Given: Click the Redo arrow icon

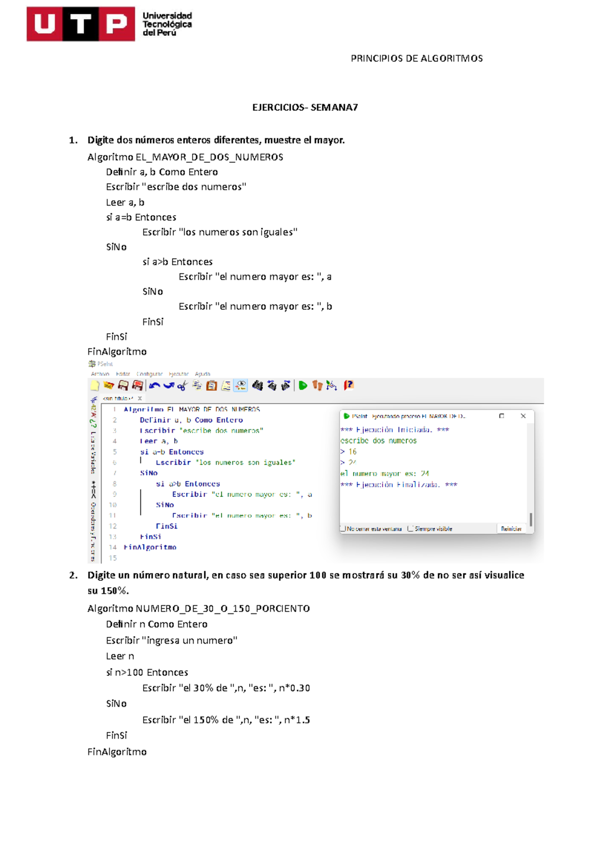Looking at the screenshot, I should click(x=169, y=385).
